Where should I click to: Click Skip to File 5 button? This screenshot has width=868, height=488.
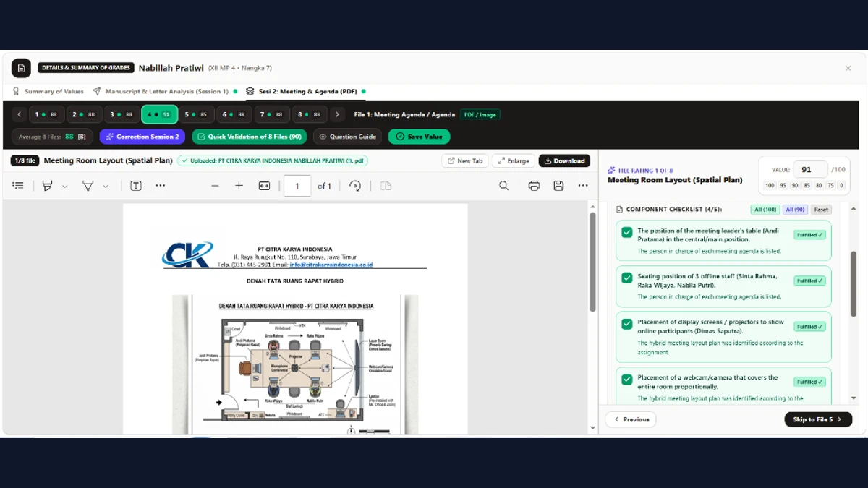[818, 419]
